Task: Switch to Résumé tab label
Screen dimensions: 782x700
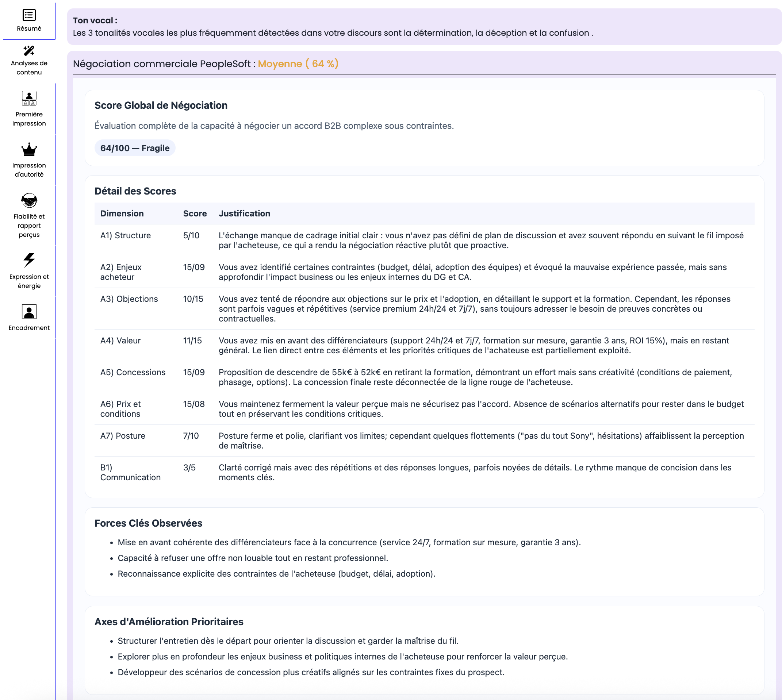Action: coord(29,28)
